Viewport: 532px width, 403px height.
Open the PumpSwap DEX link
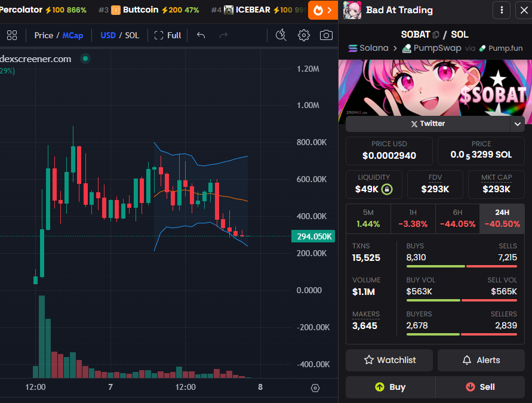point(432,48)
